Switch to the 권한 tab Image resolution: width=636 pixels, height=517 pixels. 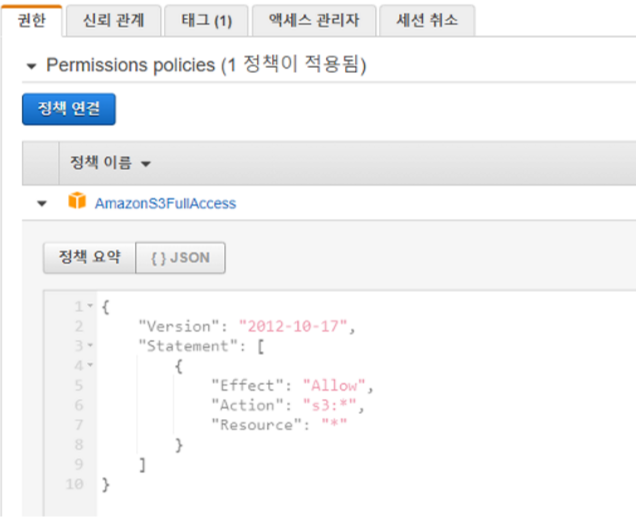[32, 21]
